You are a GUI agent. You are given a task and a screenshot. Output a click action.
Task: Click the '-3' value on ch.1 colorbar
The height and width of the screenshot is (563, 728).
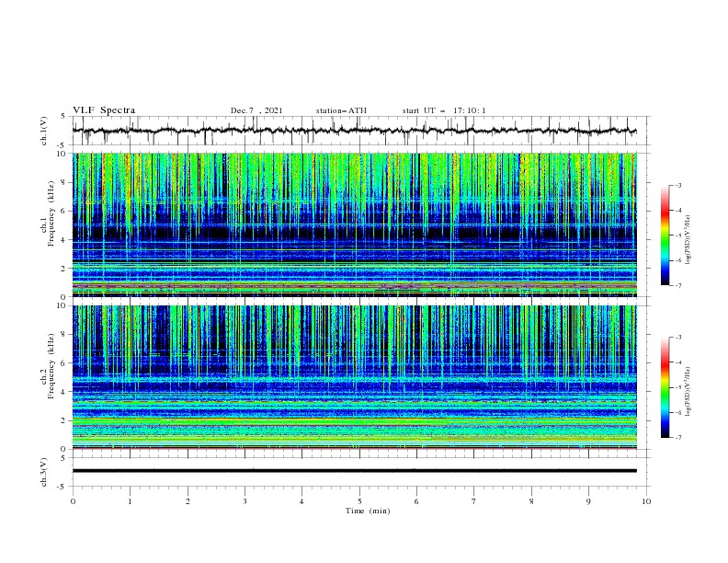(677, 185)
